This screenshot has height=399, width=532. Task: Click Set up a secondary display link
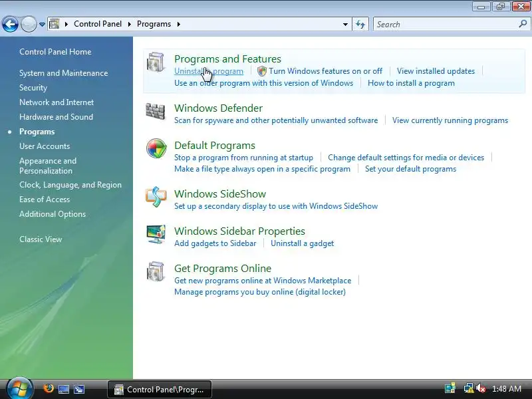pos(276,206)
